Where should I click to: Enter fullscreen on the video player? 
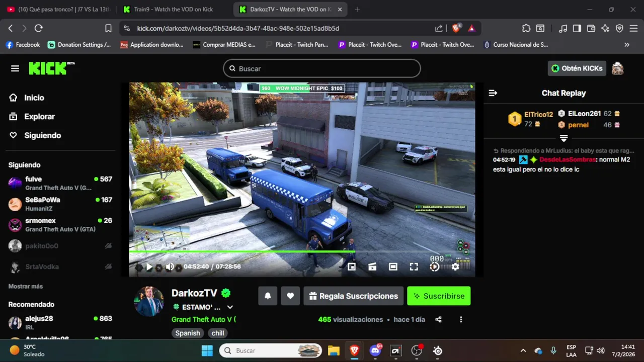point(414,267)
